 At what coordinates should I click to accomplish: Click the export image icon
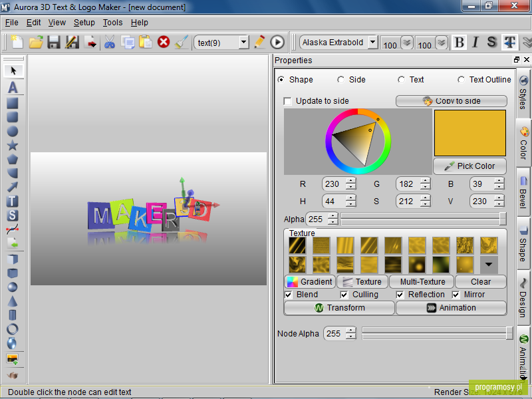[x=90, y=43]
